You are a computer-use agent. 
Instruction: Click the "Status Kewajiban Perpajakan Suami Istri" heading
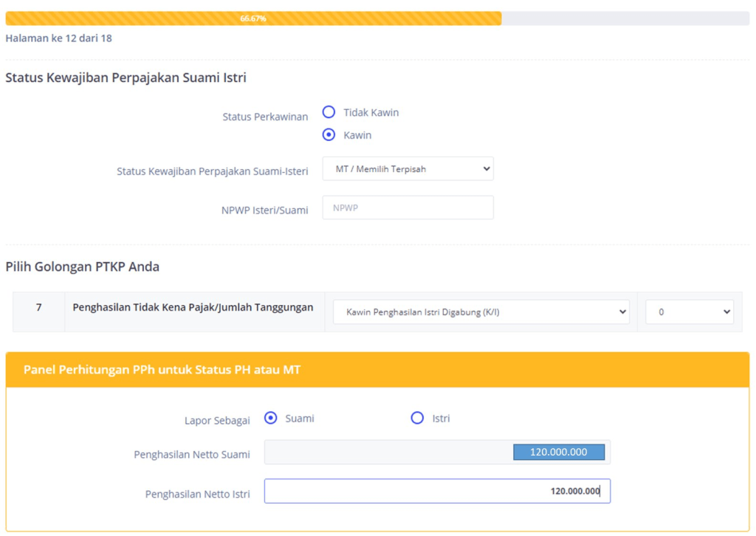pyautogui.click(x=126, y=78)
